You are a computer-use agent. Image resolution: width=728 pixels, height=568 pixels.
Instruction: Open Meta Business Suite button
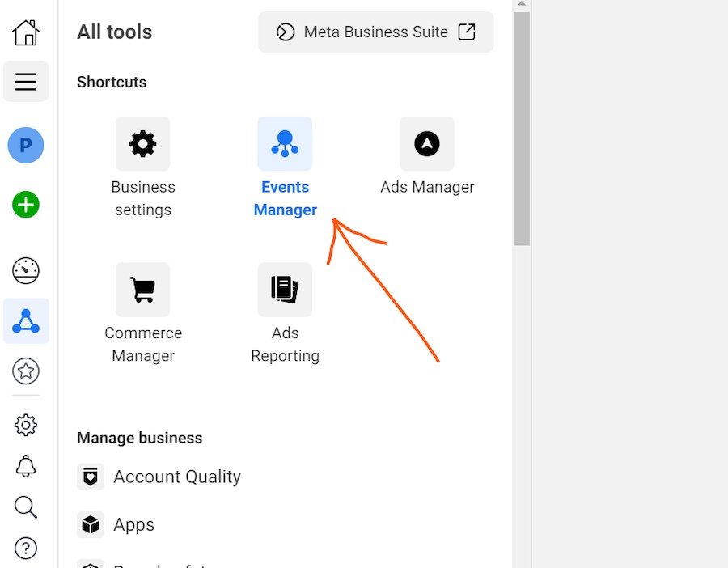tap(375, 32)
